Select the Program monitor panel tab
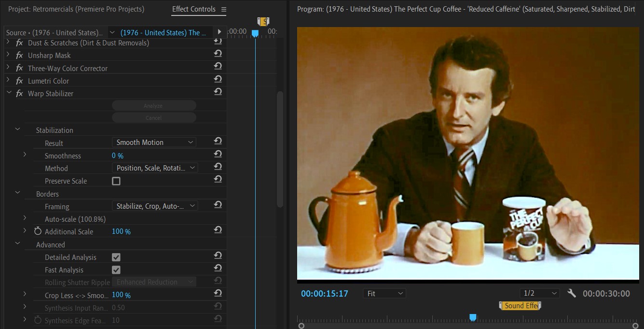 [466, 9]
